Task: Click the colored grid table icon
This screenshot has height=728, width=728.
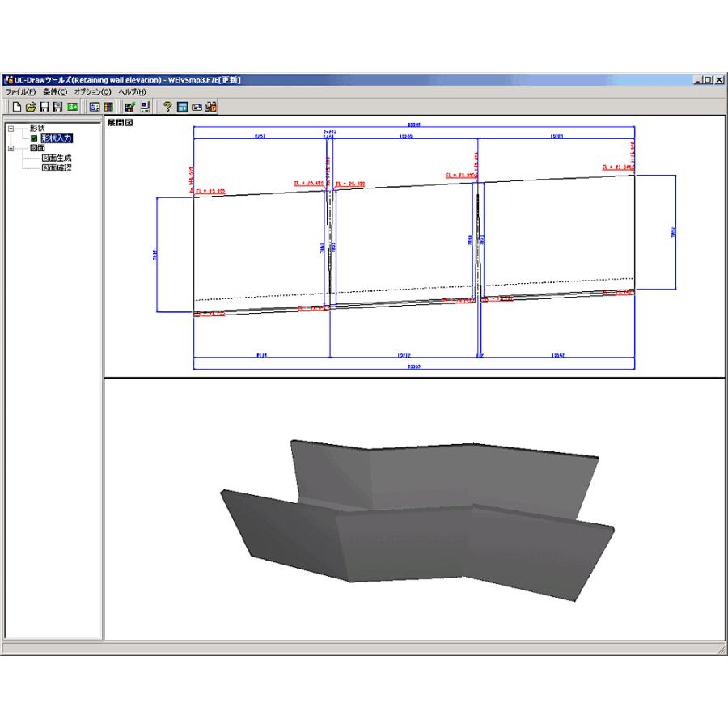Action: tap(108, 107)
